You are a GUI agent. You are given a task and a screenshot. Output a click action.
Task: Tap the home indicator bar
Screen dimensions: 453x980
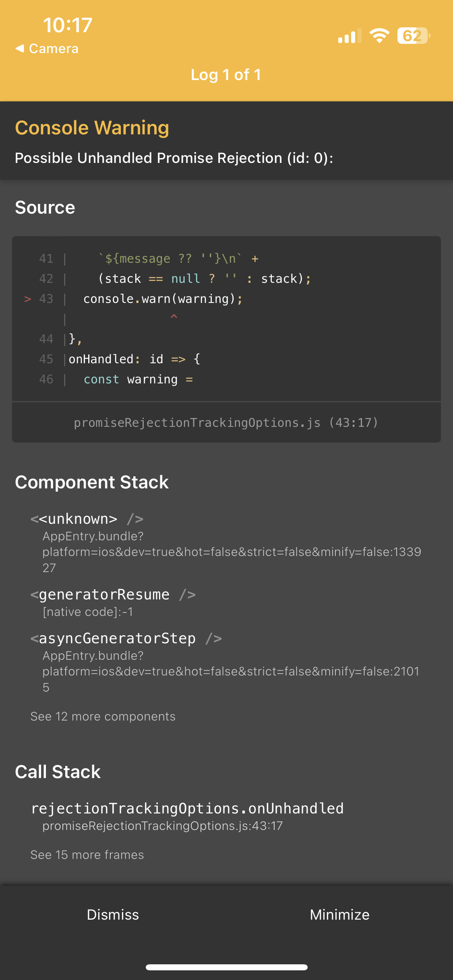coord(227,967)
